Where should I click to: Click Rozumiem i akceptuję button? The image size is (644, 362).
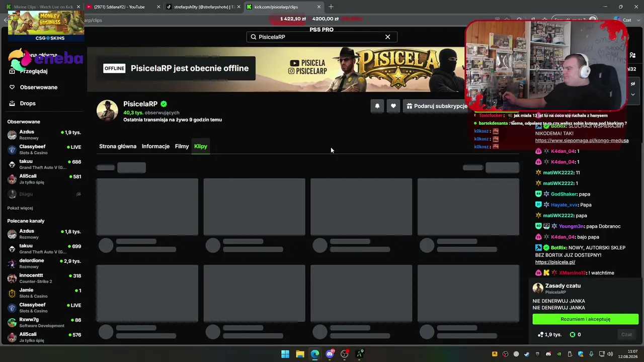click(x=586, y=319)
